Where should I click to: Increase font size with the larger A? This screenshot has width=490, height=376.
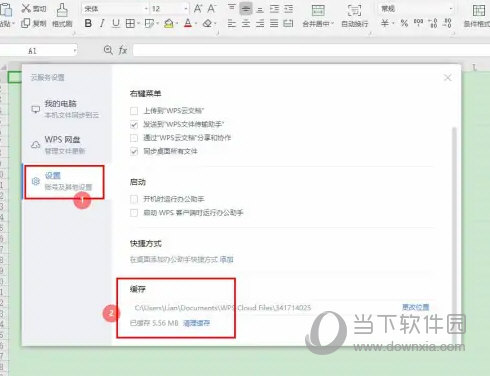tap(198, 8)
